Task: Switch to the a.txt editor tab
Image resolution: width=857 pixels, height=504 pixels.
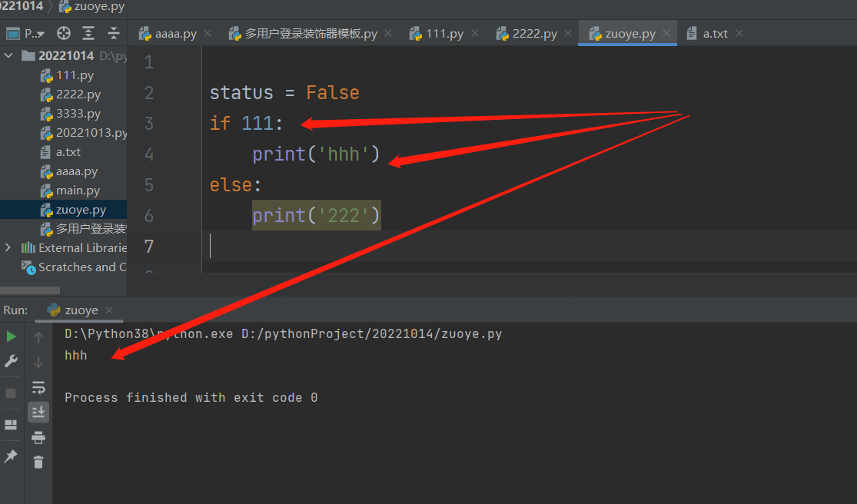Action: click(715, 34)
